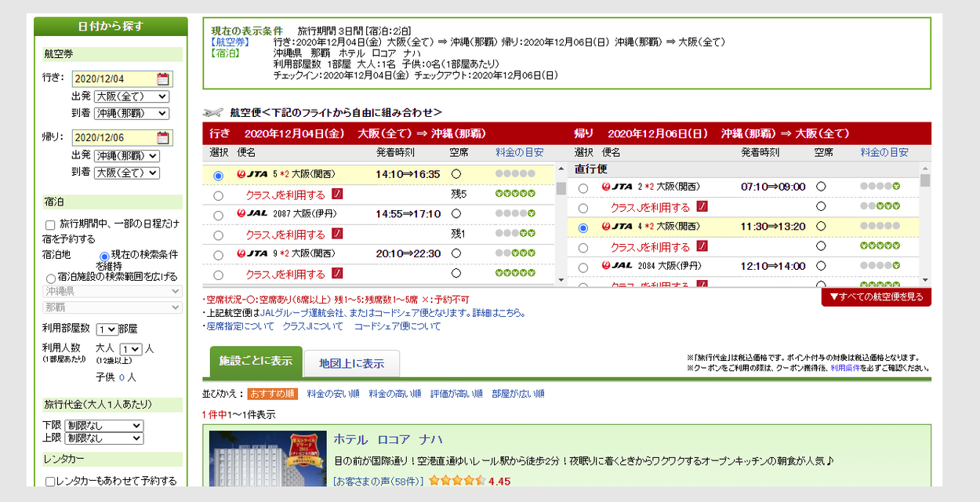Click the price gauge dots for outbound 14:10 flight
This screenshot has width=980, height=502.
[x=515, y=174]
